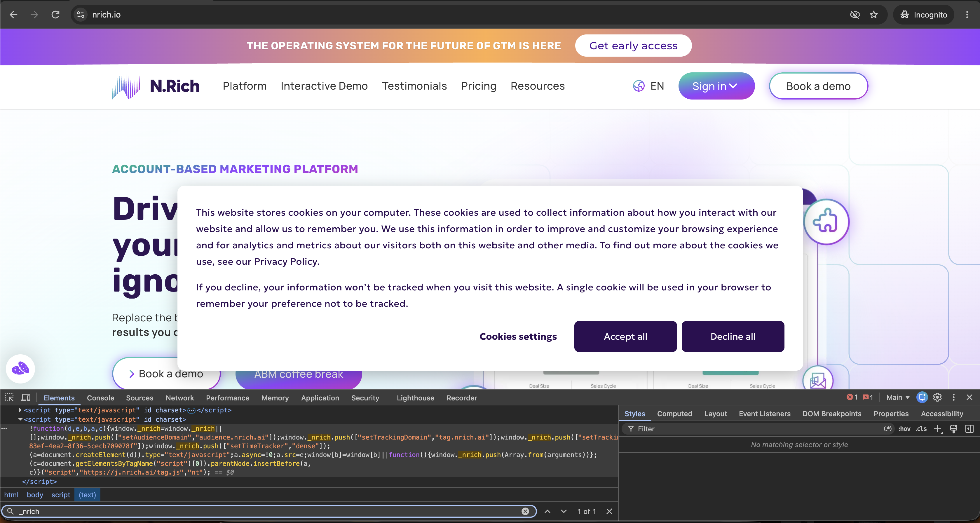Bookmark this page with the star icon
This screenshot has width=980, height=523.
(x=874, y=15)
